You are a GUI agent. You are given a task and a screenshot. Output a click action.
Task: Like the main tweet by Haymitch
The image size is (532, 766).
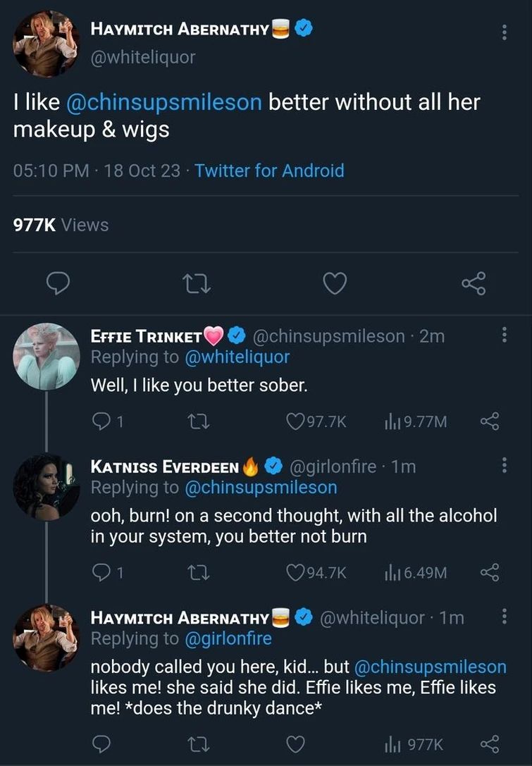(x=335, y=284)
